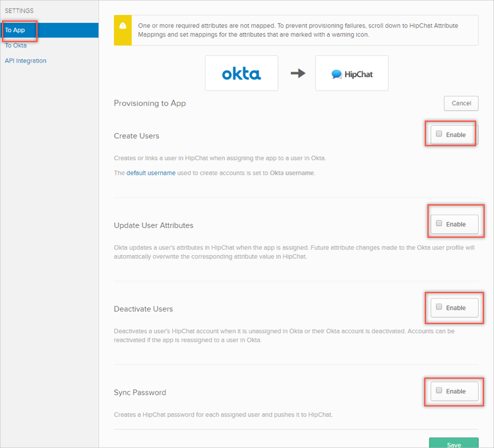The image size is (494, 448).
Task: Turn on the Sync Password Enable checkbox
Action: (439, 391)
